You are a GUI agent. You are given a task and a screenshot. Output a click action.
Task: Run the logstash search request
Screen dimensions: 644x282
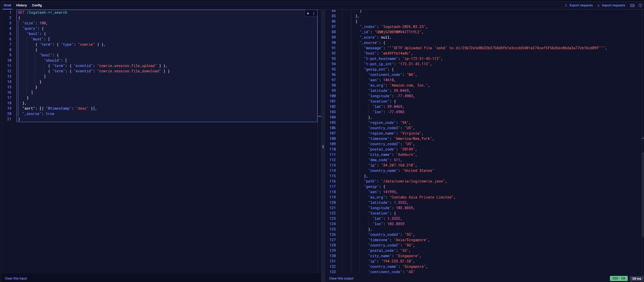click(308, 13)
